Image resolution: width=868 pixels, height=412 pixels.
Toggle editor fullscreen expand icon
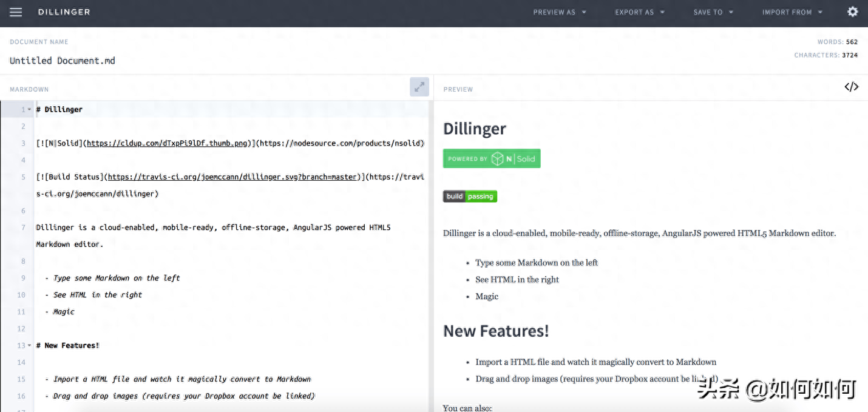tap(419, 87)
